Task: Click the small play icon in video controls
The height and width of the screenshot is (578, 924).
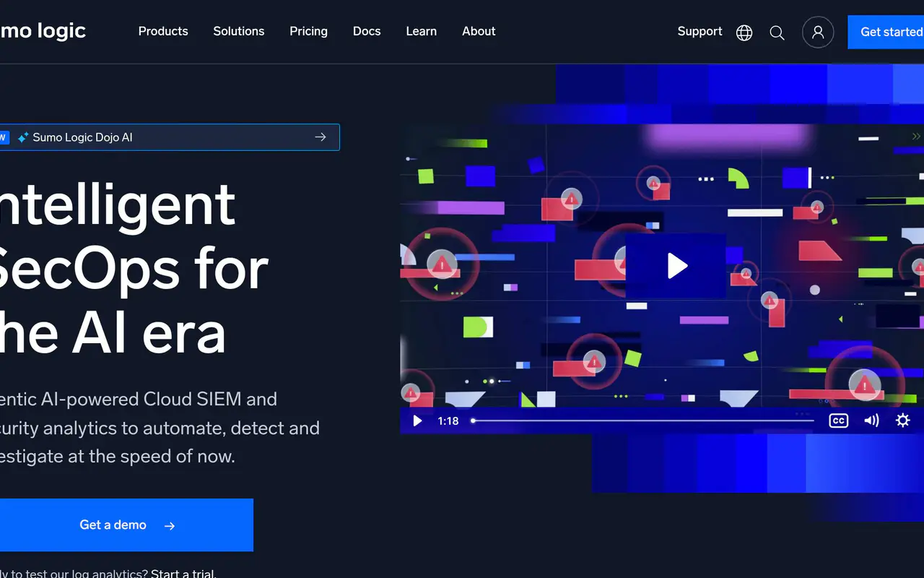Action: tap(417, 420)
